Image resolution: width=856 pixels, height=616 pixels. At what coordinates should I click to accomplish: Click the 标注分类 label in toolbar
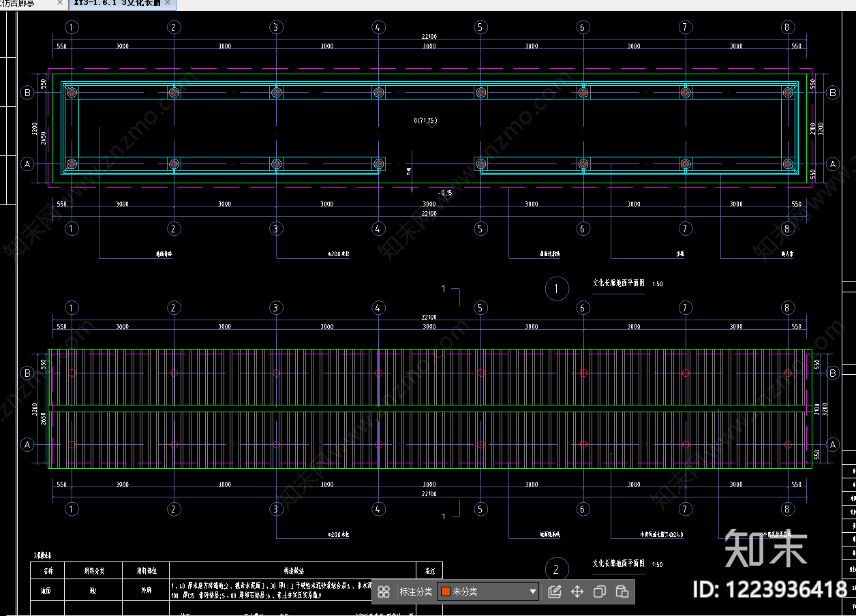tap(416, 591)
